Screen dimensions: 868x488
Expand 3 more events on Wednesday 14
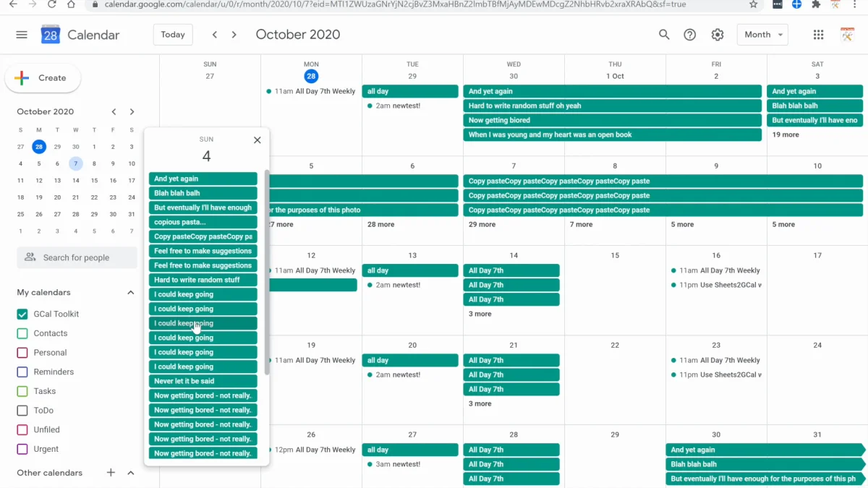(x=480, y=314)
